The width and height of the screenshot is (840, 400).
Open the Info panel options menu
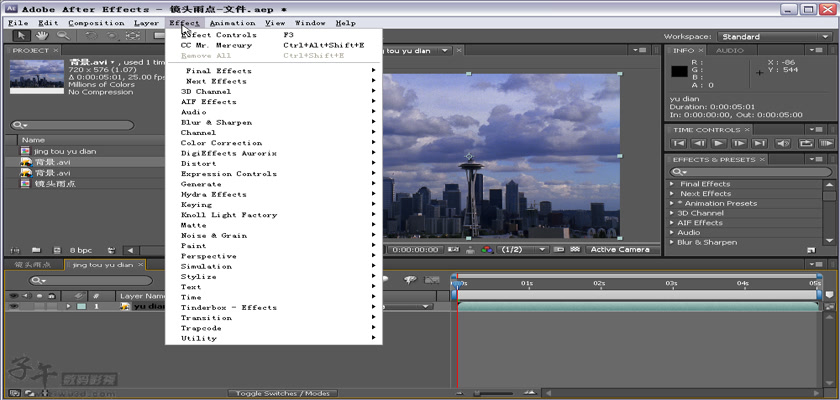815,50
